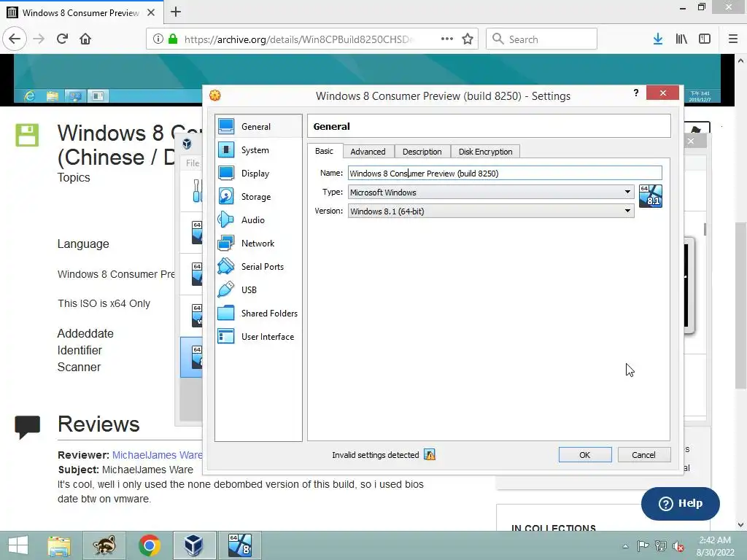Viewport: 747px width, 560px height.
Task: Show hidden system tray icons
Action: [625, 546]
